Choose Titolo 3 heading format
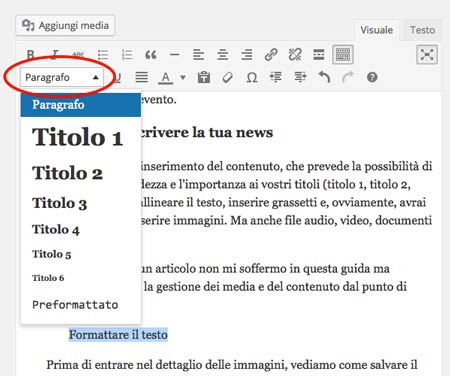 (x=81, y=203)
